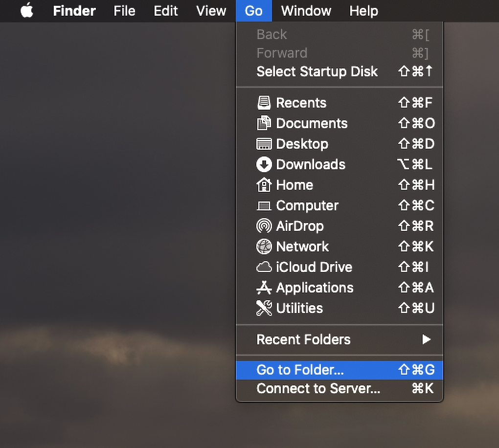Click the Recent Folders label
499x448 pixels.
[x=303, y=339]
